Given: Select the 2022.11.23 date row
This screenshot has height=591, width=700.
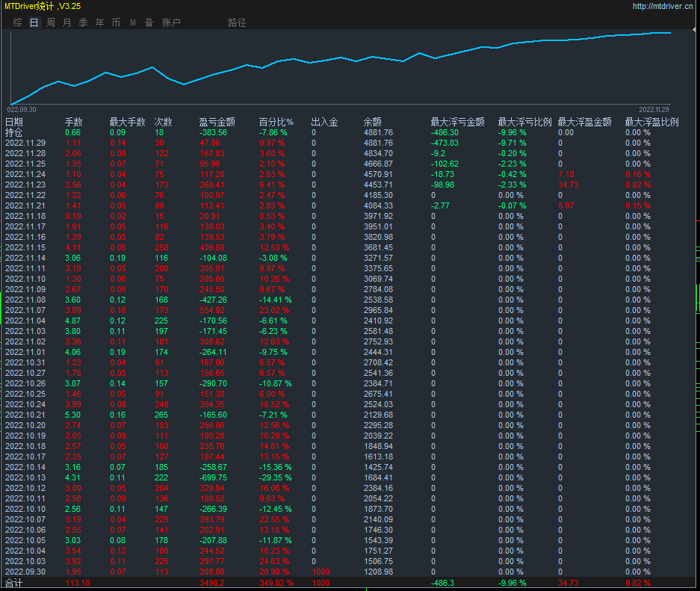Looking at the screenshot, I should [x=25, y=185].
